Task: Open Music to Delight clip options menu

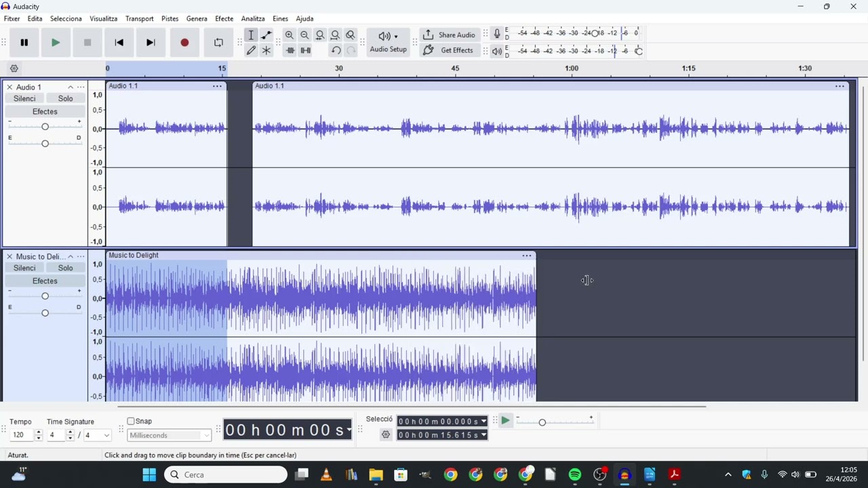Action: tap(527, 256)
